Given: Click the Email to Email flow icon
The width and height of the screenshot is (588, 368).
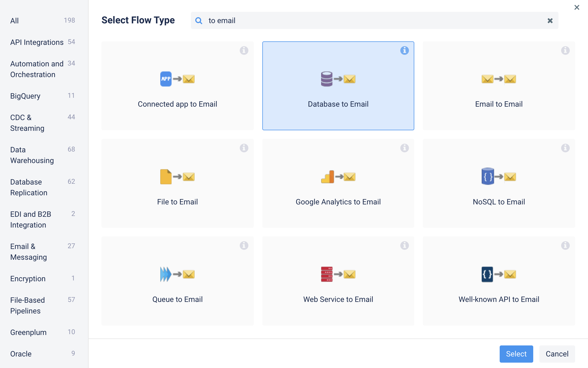Looking at the screenshot, I should tap(499, 79).
